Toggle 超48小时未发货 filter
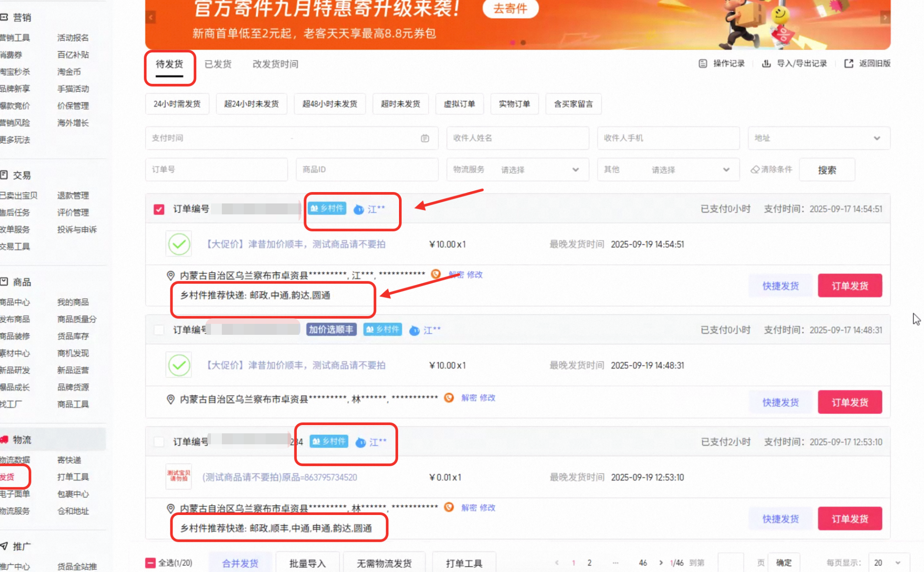 tap(330, 104)
